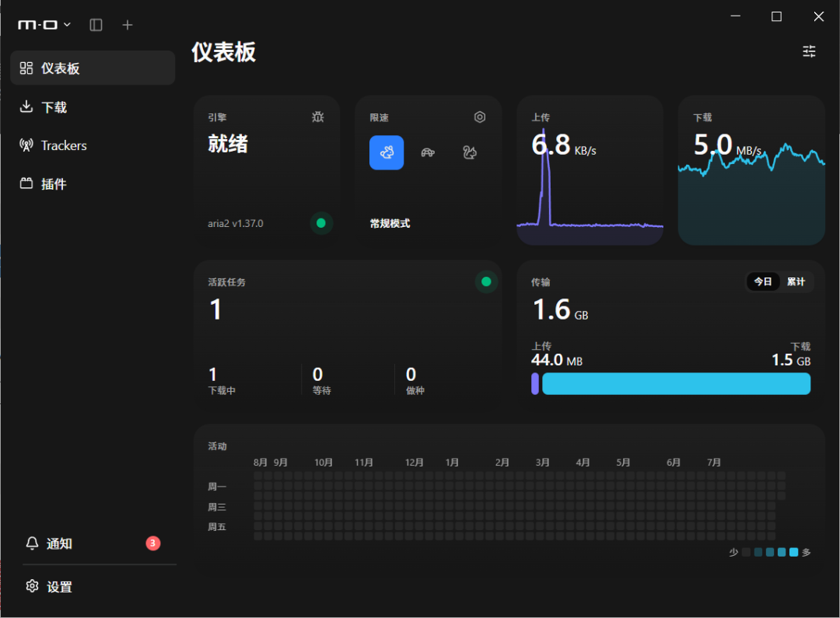Switch transfer view to 累计
Viewport: 840px width, 618px height.
(x=796, y=281)
